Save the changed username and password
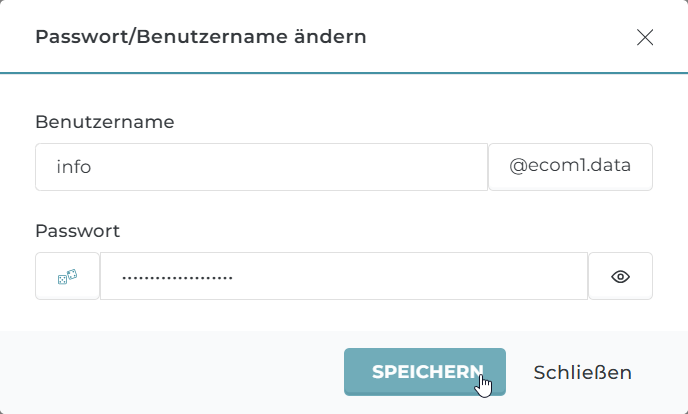 click(x=424, y=372)
